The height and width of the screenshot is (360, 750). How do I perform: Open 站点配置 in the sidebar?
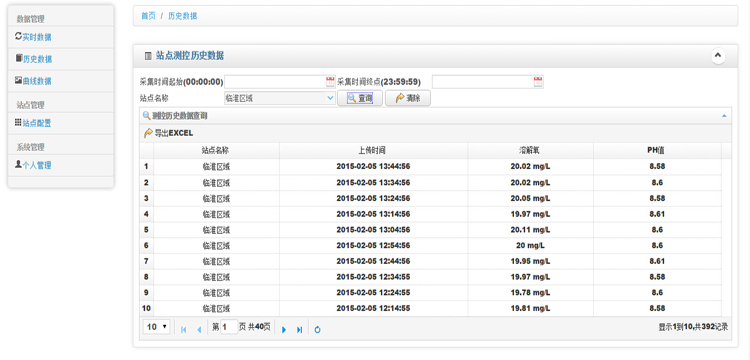pyautogui.click(x=33, y=123)
